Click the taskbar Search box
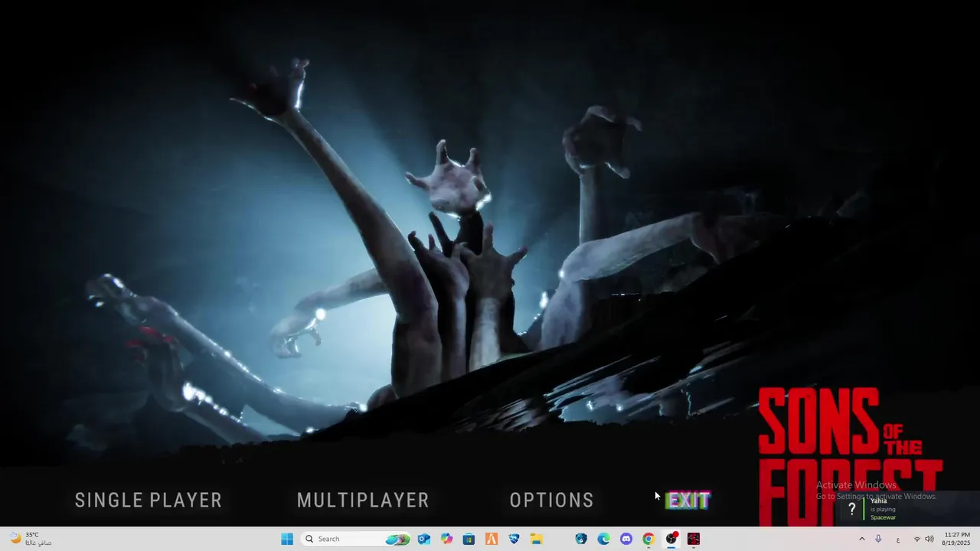Screen dimensions: 980x551 [356, 539]
